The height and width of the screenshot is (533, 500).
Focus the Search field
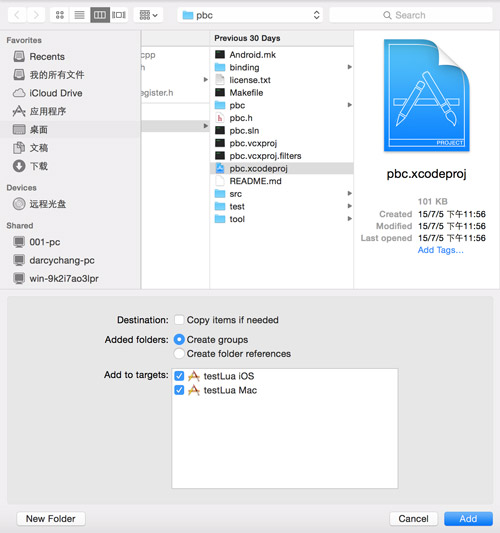[411, 15]
